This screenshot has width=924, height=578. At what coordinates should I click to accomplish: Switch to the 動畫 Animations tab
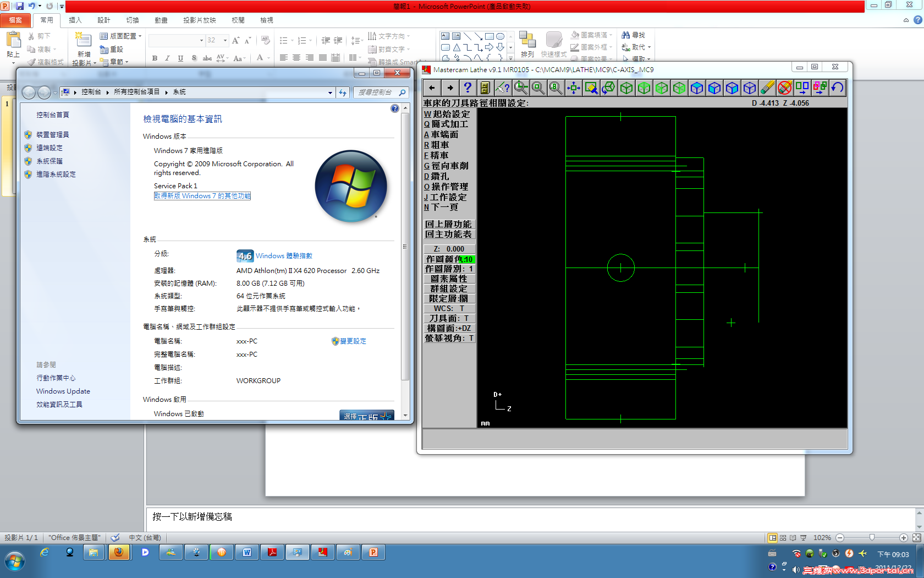[161, 20]
